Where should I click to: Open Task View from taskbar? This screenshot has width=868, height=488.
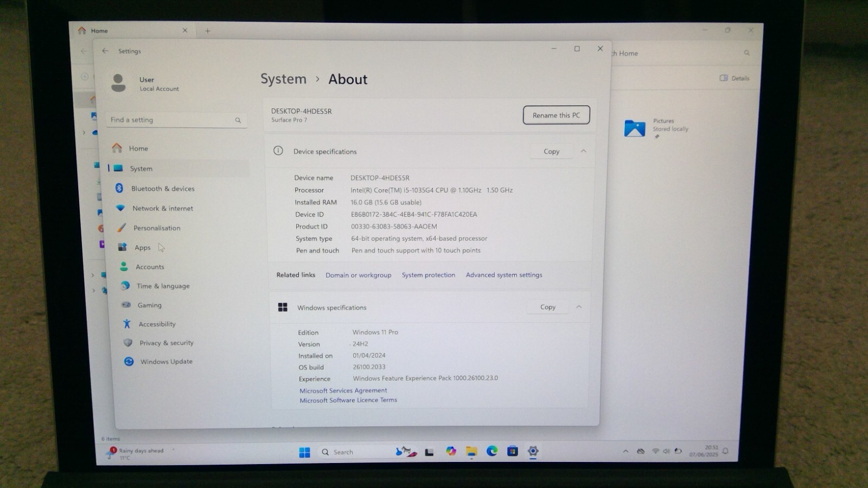[429, 452]
